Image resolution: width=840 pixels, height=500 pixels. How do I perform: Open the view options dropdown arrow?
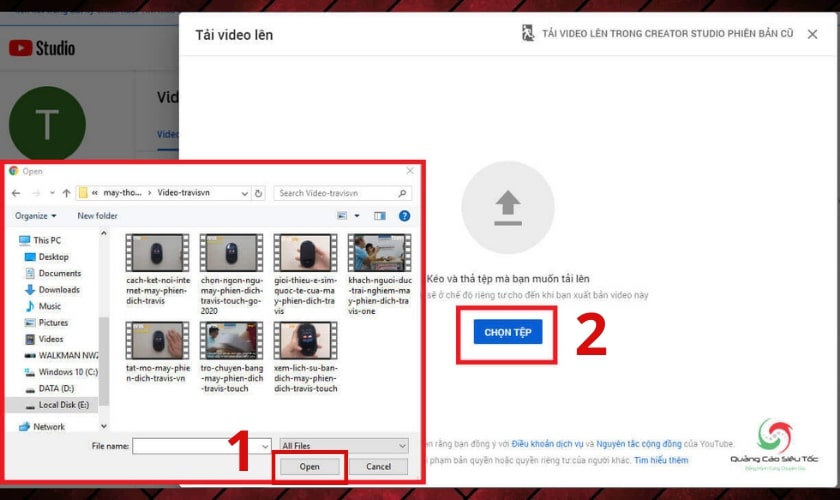pyautogui.click(x=357, y=216)
